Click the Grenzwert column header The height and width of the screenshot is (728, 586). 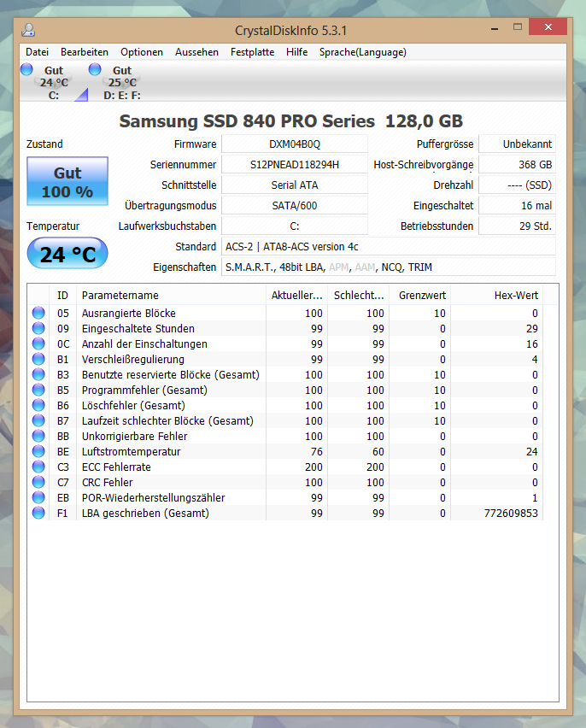(420, 296)
